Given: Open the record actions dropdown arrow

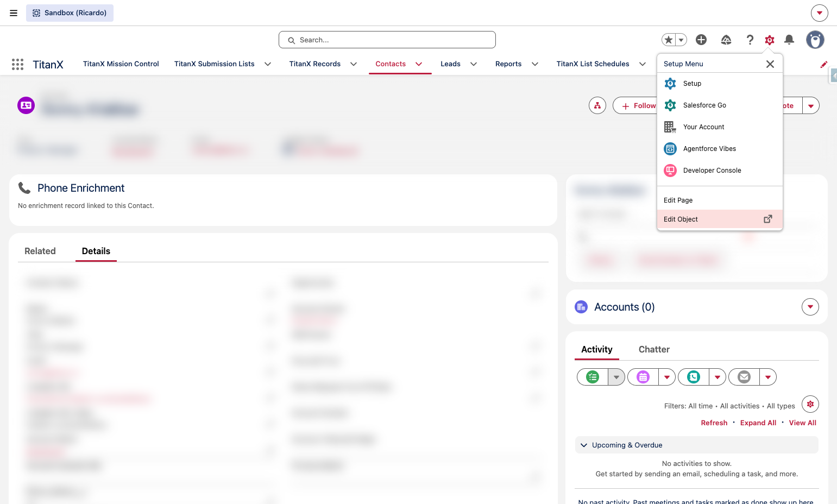Looking at the screenshot, I should coord(811,105).
